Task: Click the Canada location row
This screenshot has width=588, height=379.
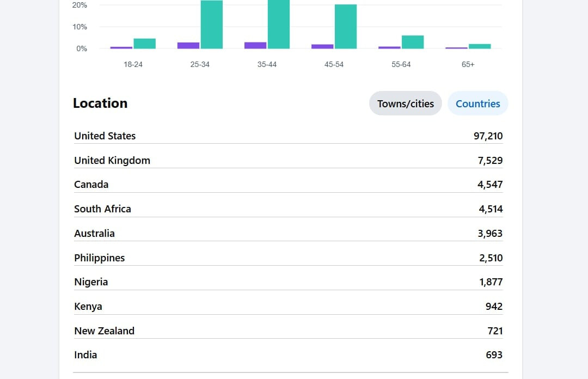Action: 289,185
